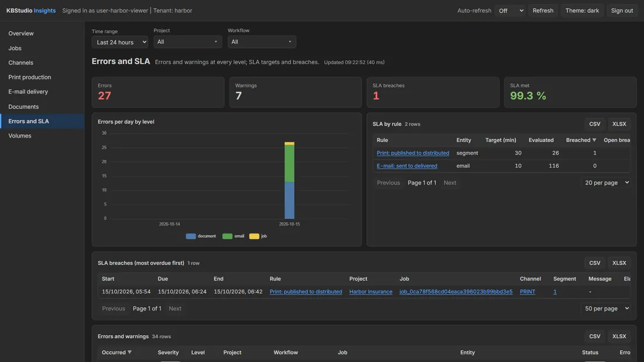Open job_0ca78f568cd04eaca396023b99bbd3e5 link

pyautogui.click(x=456, y=291)
